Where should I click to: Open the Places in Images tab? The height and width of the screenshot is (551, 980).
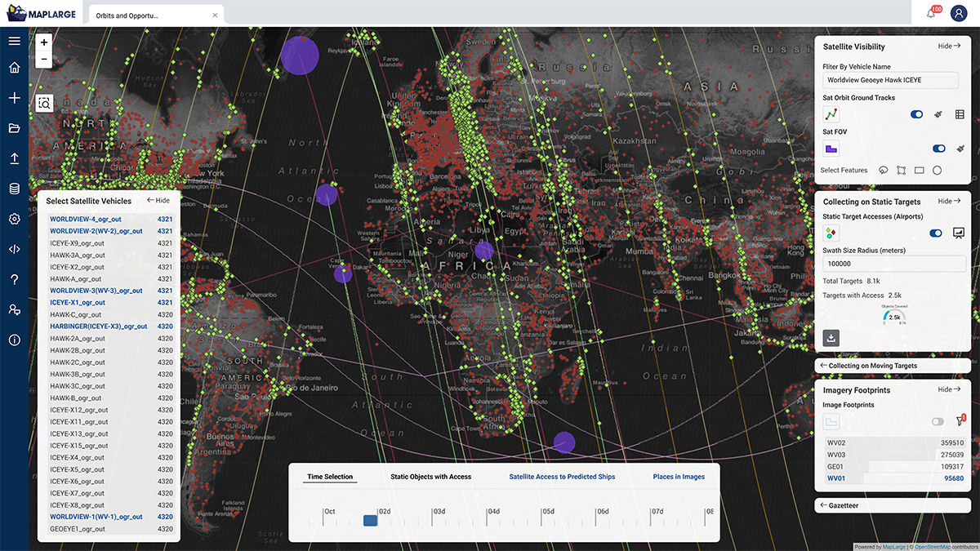tap(679, 477)
